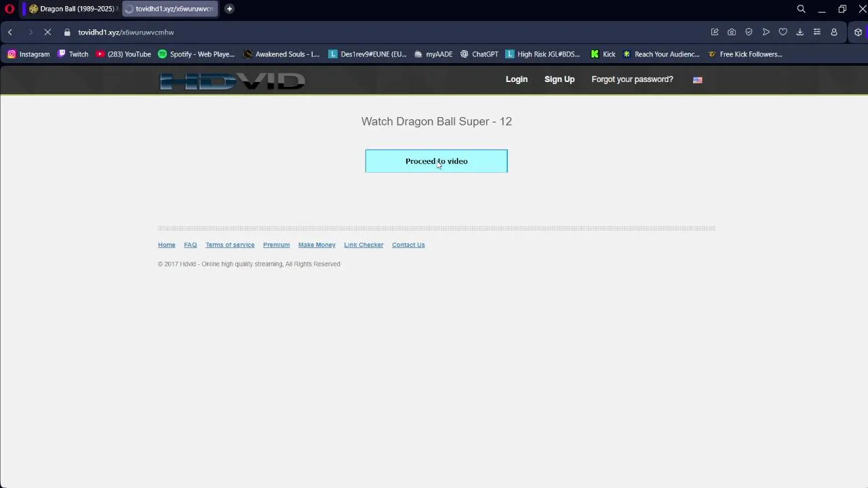Open the Home footer link
Image resolution: width=868 pixels, height=488 pixels.
167,245
